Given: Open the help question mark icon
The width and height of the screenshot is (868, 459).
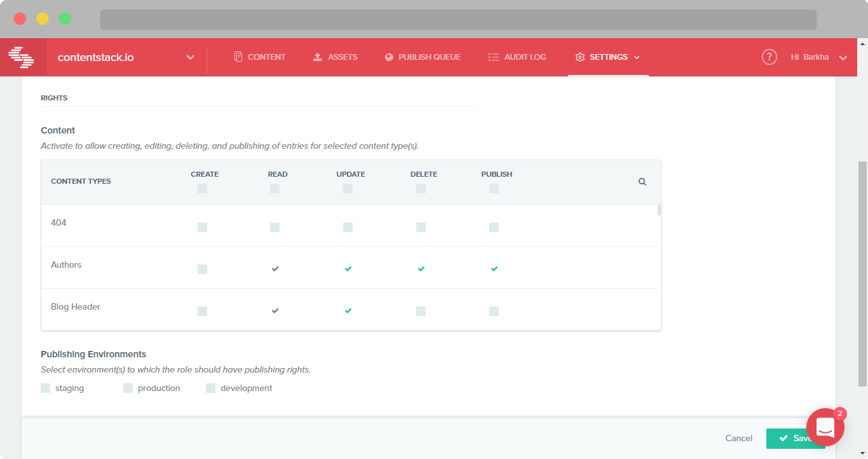Looking at the screenshot, I should point(770,57).
